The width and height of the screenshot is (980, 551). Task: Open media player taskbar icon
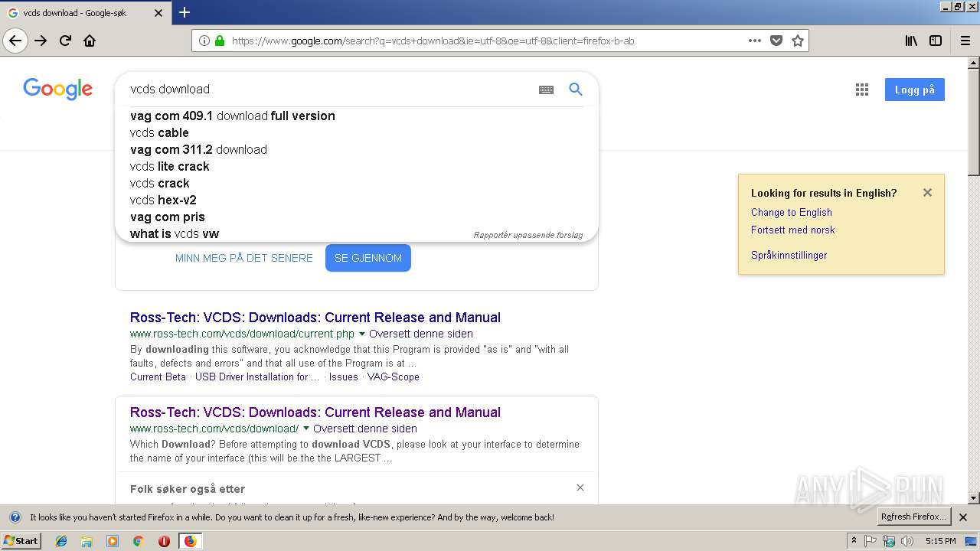point(113,541)
